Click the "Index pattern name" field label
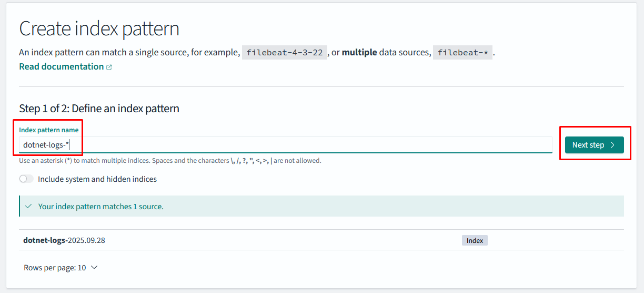644x293 pixels. point(49,130)
